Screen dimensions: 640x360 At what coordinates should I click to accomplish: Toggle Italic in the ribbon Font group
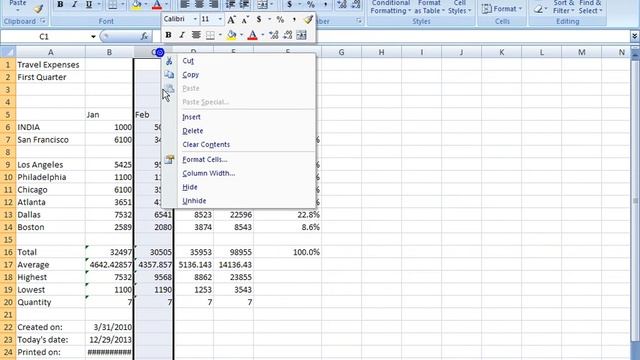pyautogui.click(x=74, y=4)
